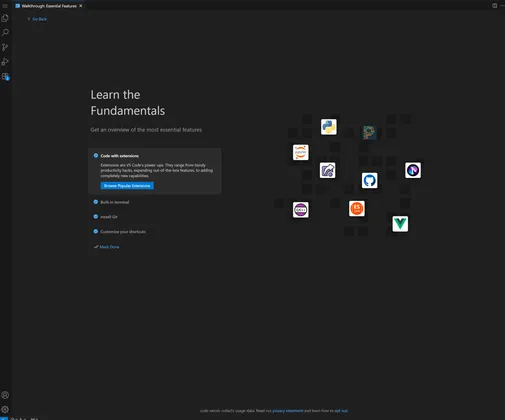Click the split editor layout icon
Viewport: 505px width, 420px height.
pyautogui.click(x=495, y=6)
